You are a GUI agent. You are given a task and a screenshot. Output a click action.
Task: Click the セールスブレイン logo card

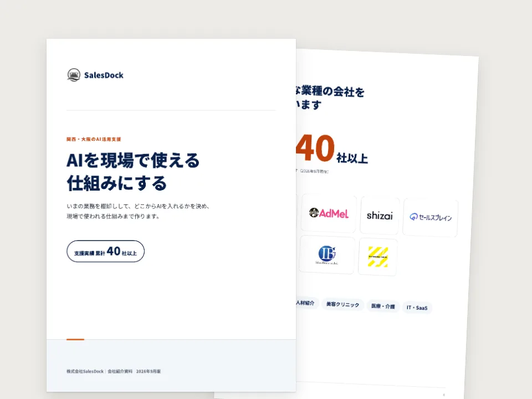[x=431, y=217]
